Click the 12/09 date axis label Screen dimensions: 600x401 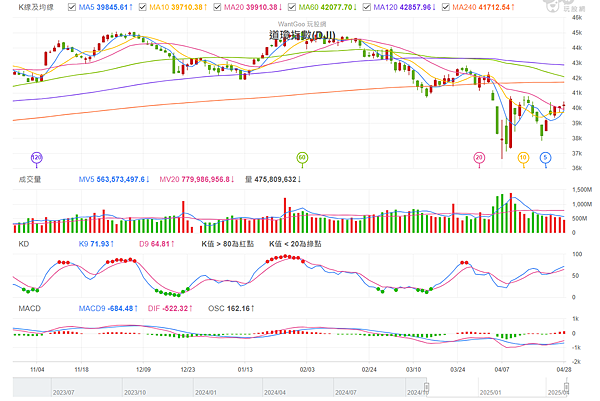pyautogui.click(x=143, y=370)
